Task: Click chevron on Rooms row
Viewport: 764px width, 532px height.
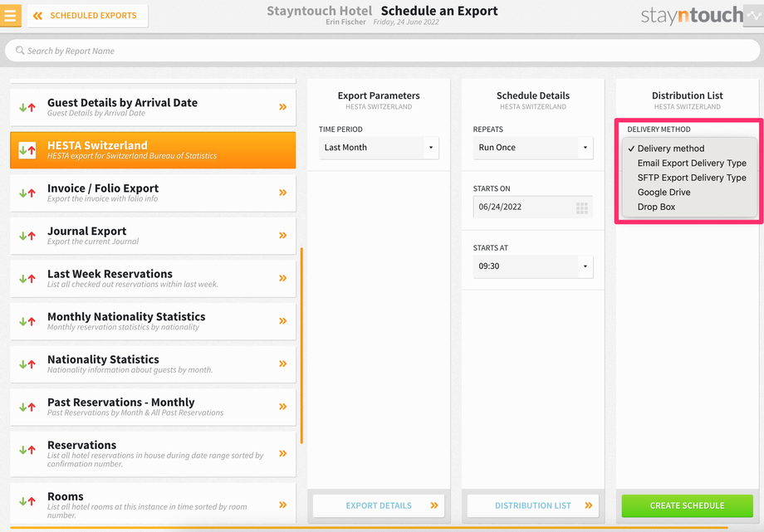Action: point(282,505)
